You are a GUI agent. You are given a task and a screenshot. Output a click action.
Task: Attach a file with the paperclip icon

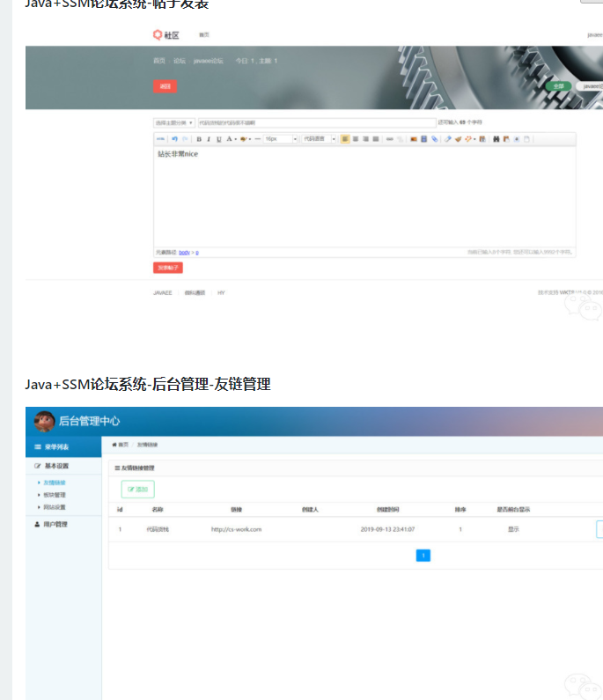tap(434, 139)
